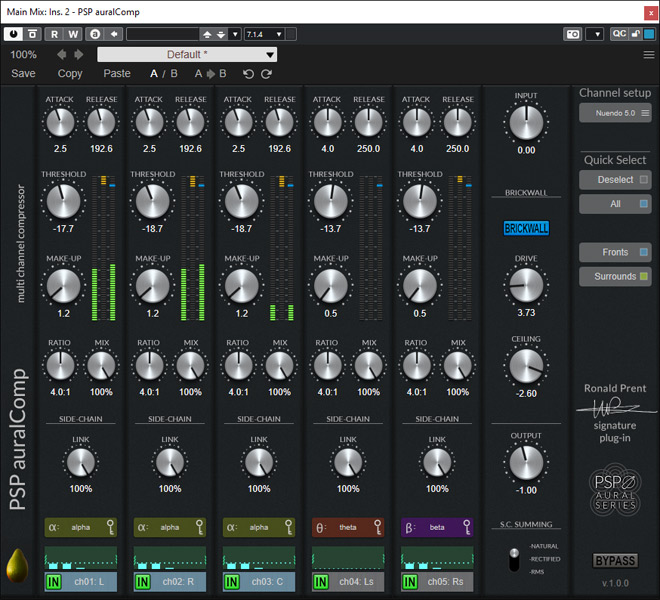Click the Write automation W button
The width and height of the screenshot is (660, 600).
click(73, 34)
